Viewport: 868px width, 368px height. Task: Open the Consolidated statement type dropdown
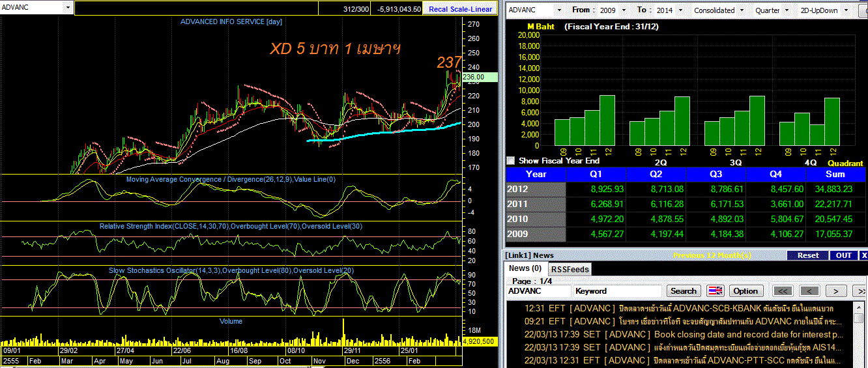(x=742, y=10)
